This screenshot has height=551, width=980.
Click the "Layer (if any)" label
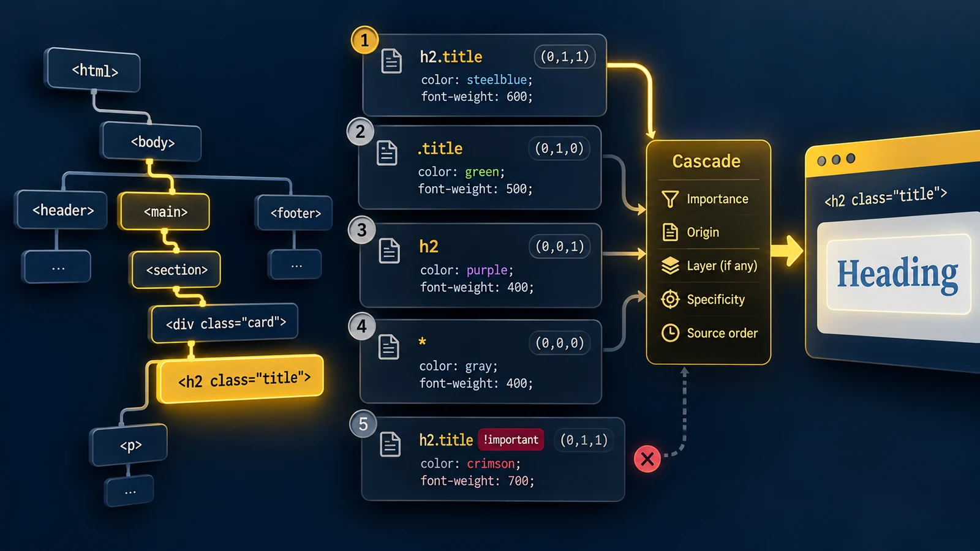tap(722, 266)
